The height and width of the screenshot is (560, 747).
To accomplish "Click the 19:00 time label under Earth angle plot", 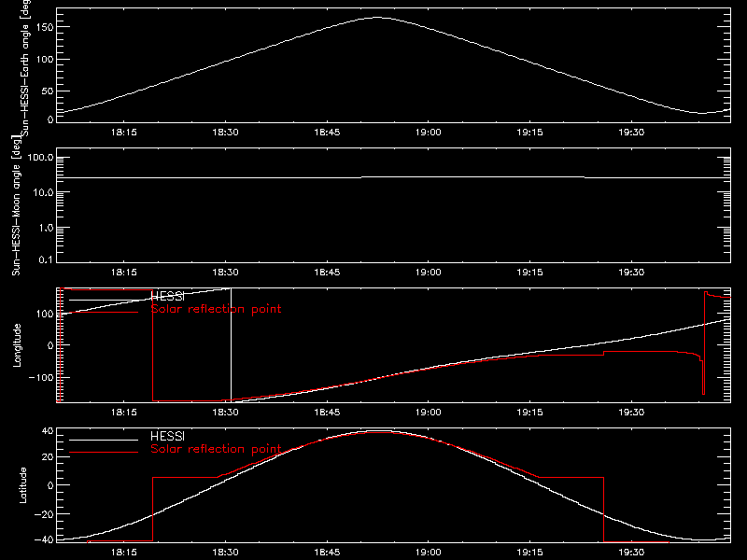I will [429, 133].
